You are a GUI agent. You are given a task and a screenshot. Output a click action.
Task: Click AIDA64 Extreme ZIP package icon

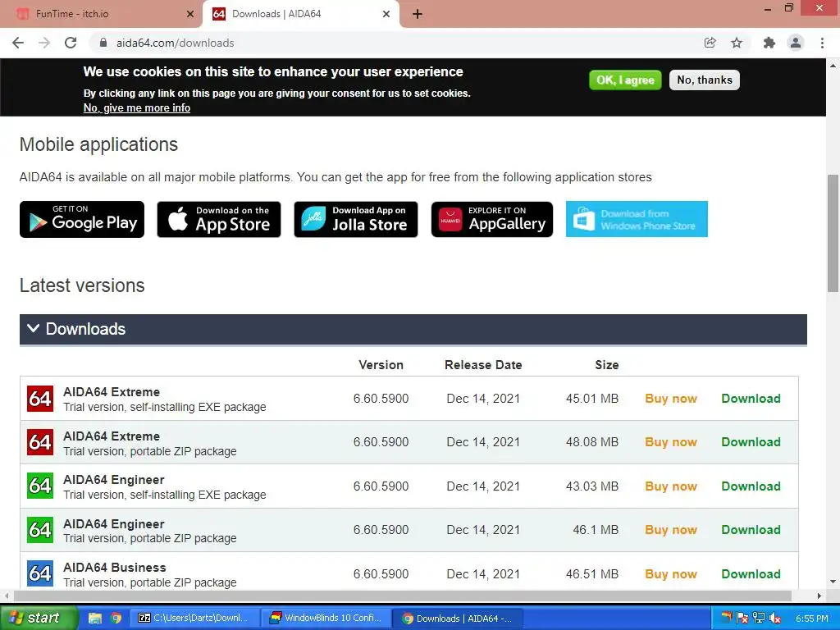pos(40,442)
